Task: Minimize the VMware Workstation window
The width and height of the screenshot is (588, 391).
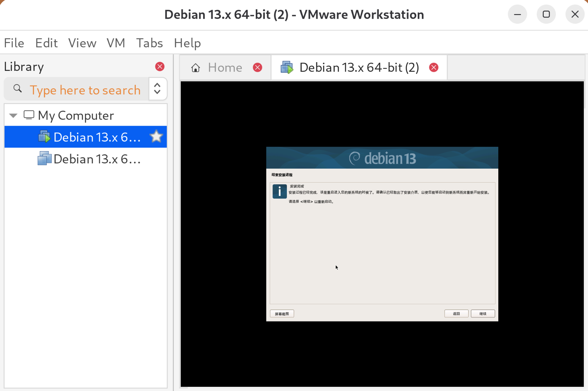Action: (x=518, y=14)
